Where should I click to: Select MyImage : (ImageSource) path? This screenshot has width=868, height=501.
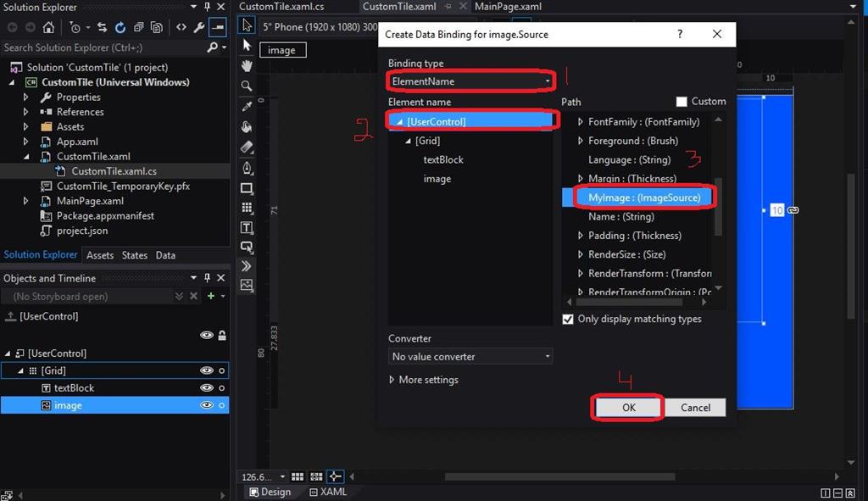pyautogui.click(x=644, y=198)
